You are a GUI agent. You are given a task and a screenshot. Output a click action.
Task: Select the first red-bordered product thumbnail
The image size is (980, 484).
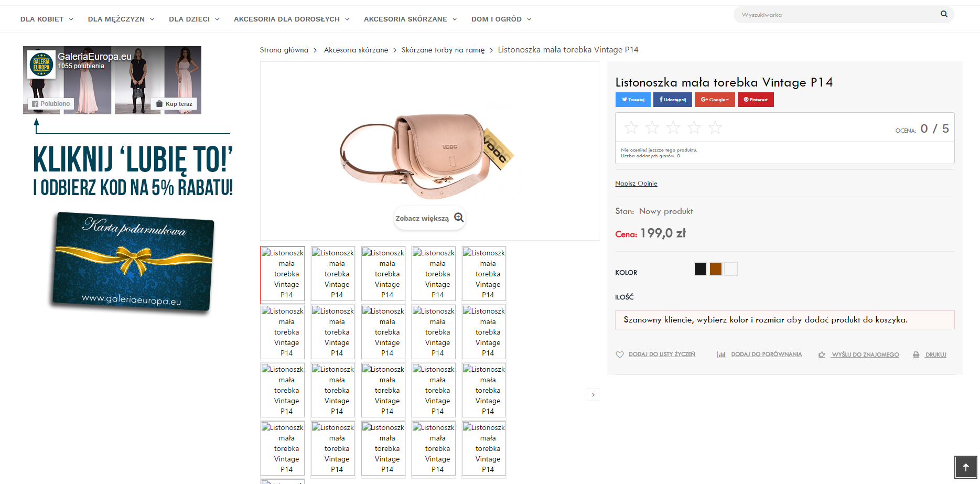coord(283,275)
